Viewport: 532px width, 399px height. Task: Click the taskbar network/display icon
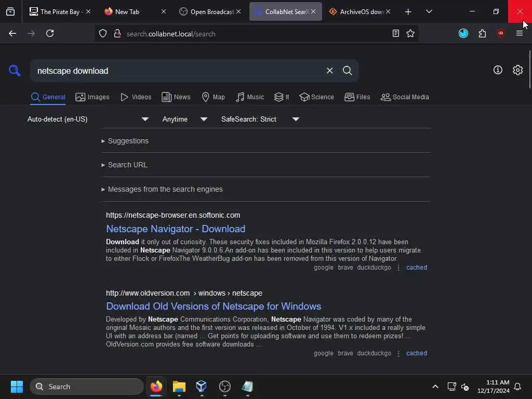[x=451, y=387]
